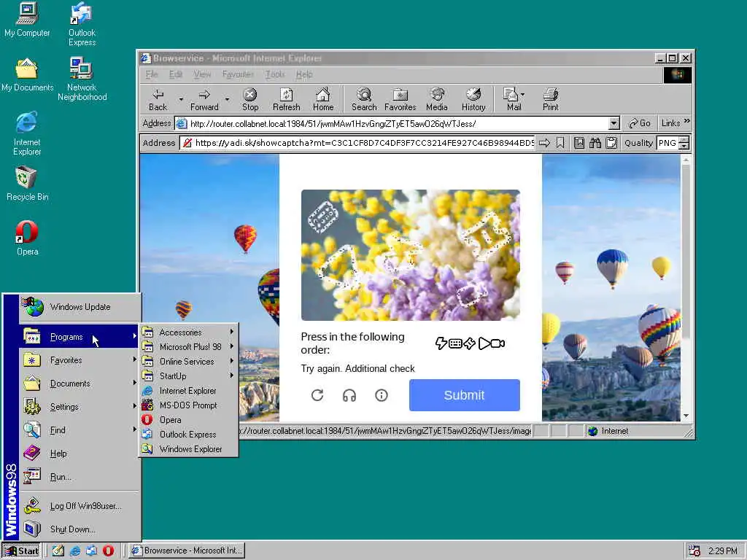This screenshot has width=747, height=560.
Task: Click the navigate arrow beside inner address
Action: [544, 143]
